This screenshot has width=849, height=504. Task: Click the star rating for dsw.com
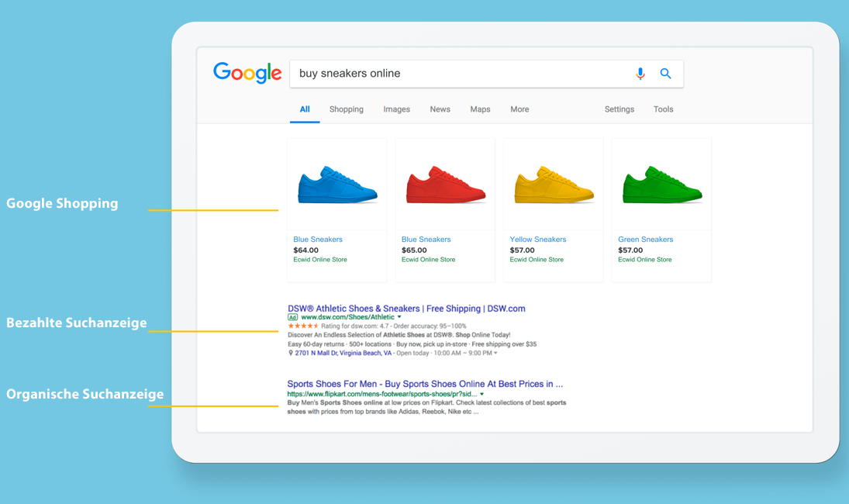305,326
